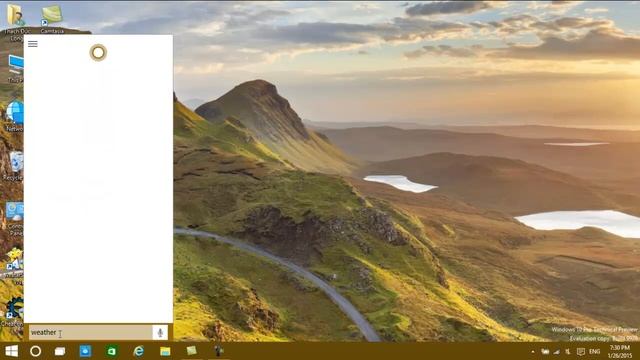Select the Camtasia desktop shortcut
Viewport: 640px width, 360px height.
52,18
